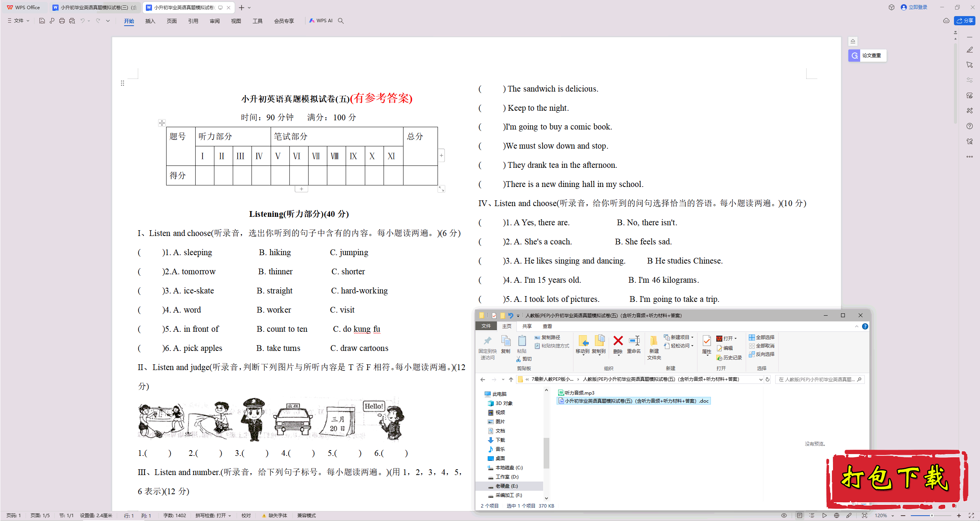Click the zoom-in plus button
Screen dimensions: 980x521
point(959,516)
